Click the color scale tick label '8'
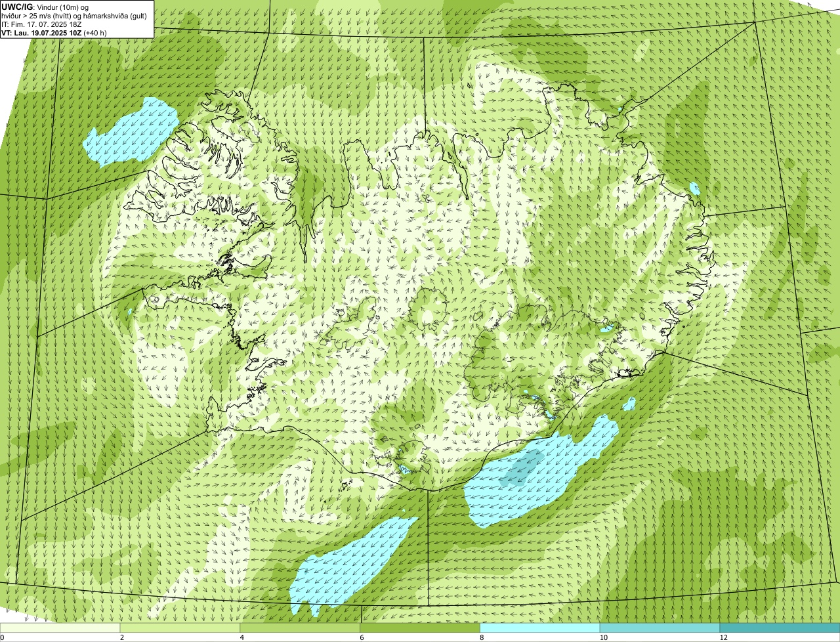840x642 pixels. pyautogui.click(x=482, y=637)
